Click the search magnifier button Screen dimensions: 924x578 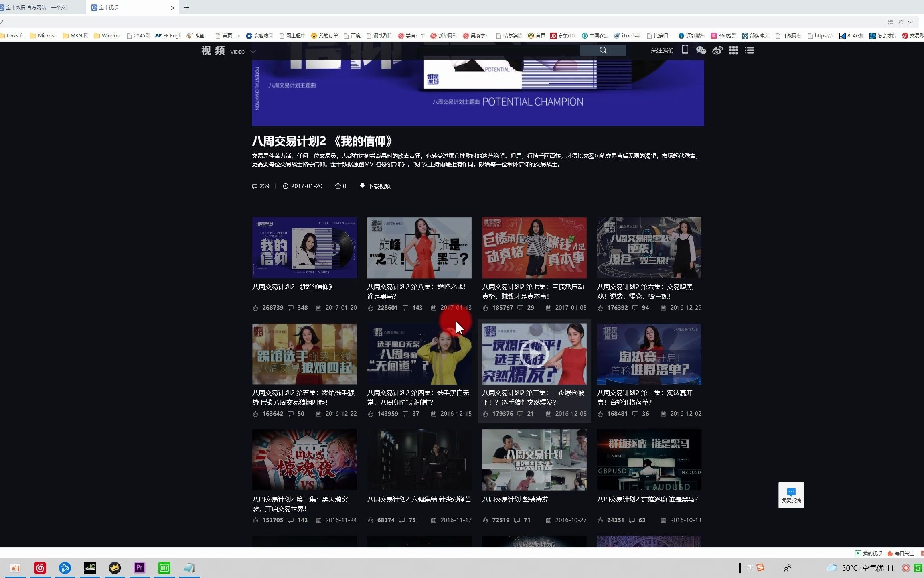[x=603, y=50]
